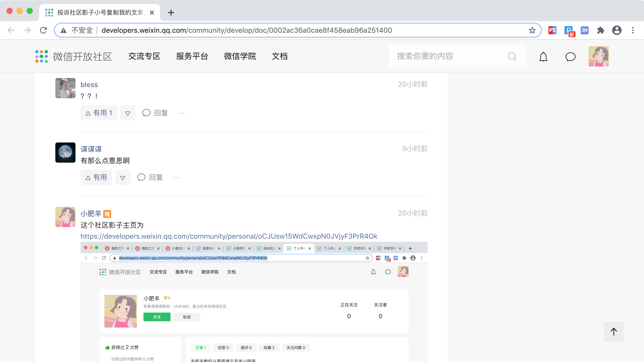Open the 交流专区 navigation item
644x362 pixels.
click(x=144, y=56)
